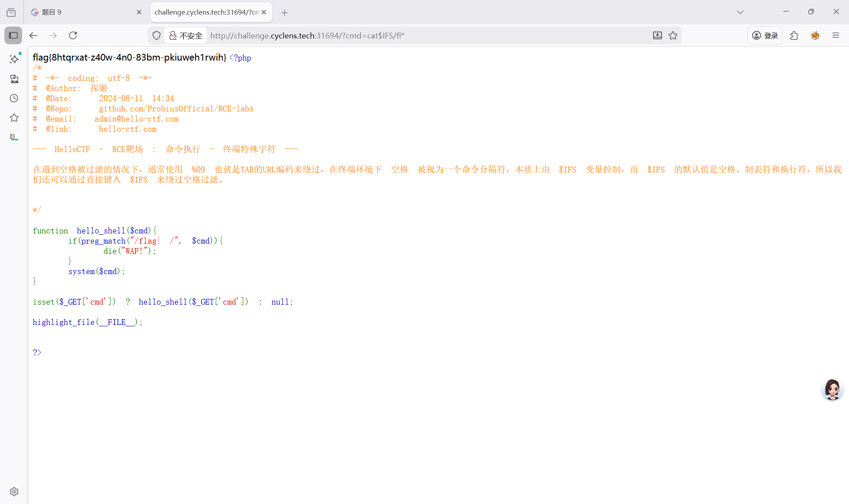Open the recent tabs view icon
The width and height of the screenshot is (849, 504).
[x=11, y=12]
